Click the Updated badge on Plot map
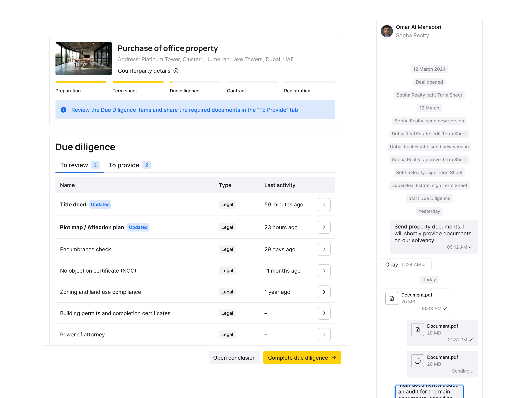Viewport: 532px width, 398px height. click(138, 227)
